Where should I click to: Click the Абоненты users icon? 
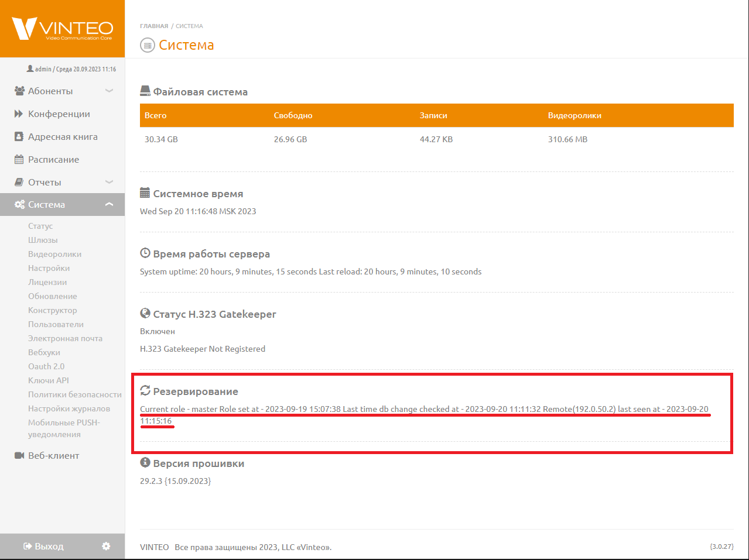19,91
